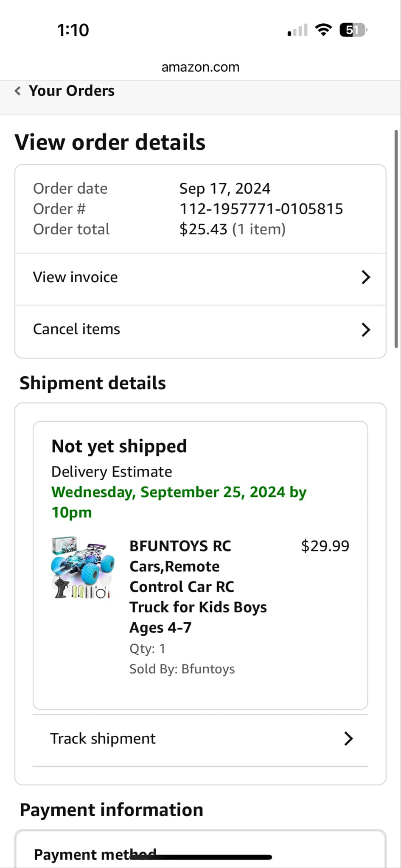Viewport: 401px width, 868px height.
Task: Click the page scrollbar on the right
Action: [x=396, y=237]
